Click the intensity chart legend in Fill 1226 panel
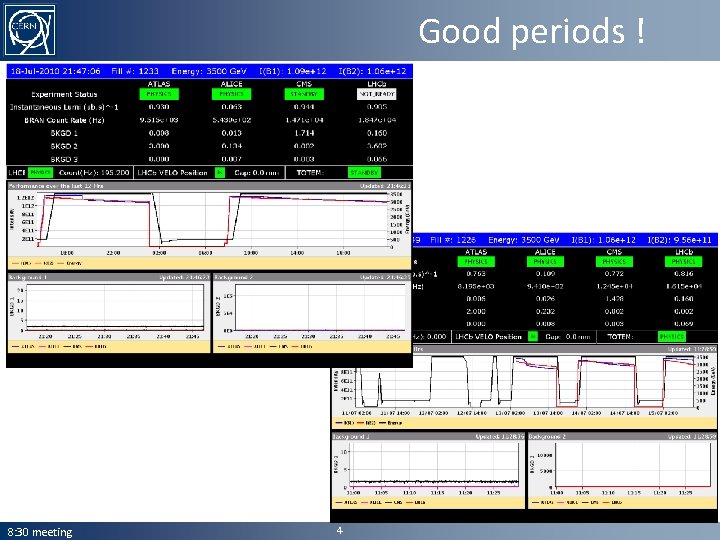Image resolution: width=720 pixels, height=540 pixels. click(524, 423)
